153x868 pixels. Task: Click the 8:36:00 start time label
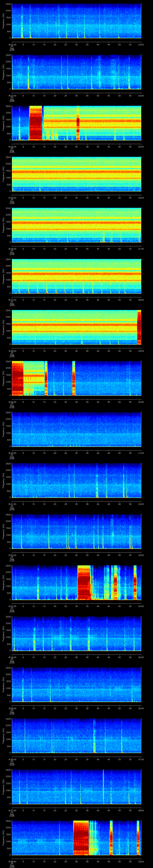click(12, 760)
